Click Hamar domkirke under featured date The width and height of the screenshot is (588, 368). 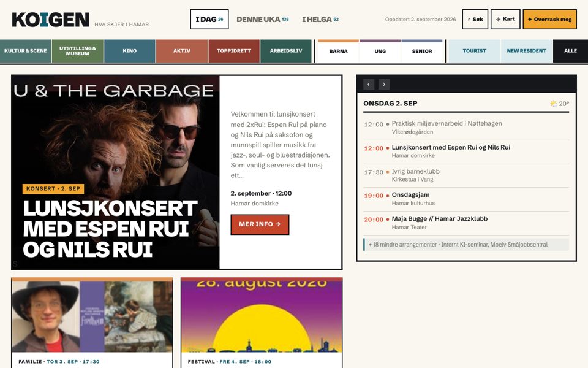(254, 204)
